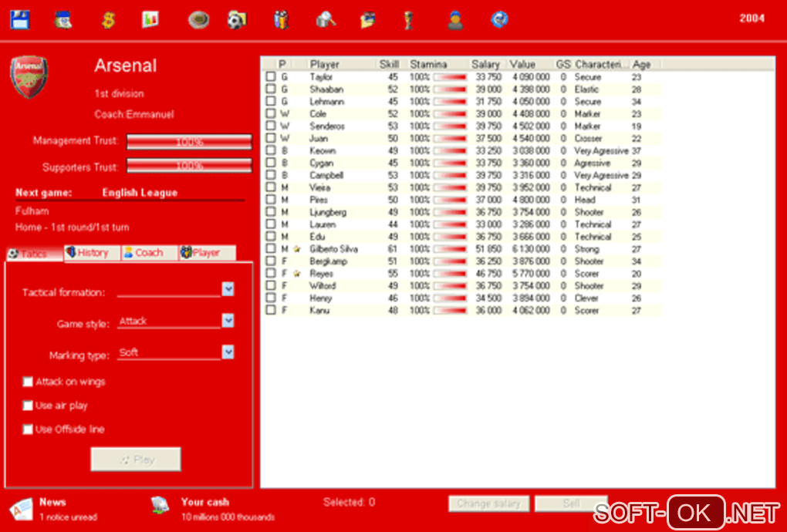The width and height of the screenshot is (787, 532).
Task: Enable the Use air play checkbox
Action: (28, 406)
